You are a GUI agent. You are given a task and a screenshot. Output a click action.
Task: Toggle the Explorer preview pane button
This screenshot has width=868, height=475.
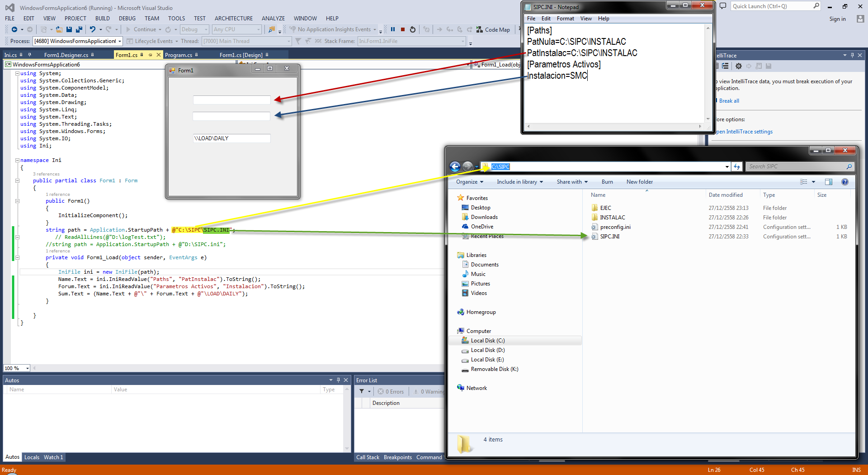(x=828, y=182)
